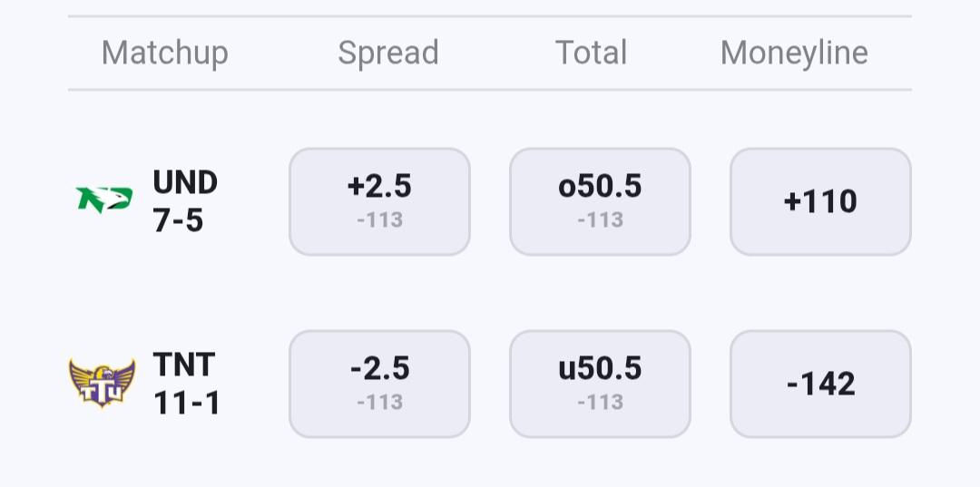Click TNT's 11-1 record text

(187, 403)
